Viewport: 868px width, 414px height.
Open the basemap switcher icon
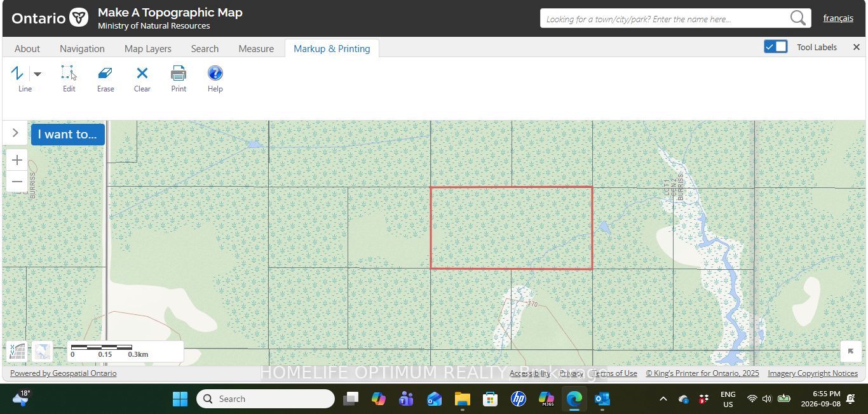43,351
